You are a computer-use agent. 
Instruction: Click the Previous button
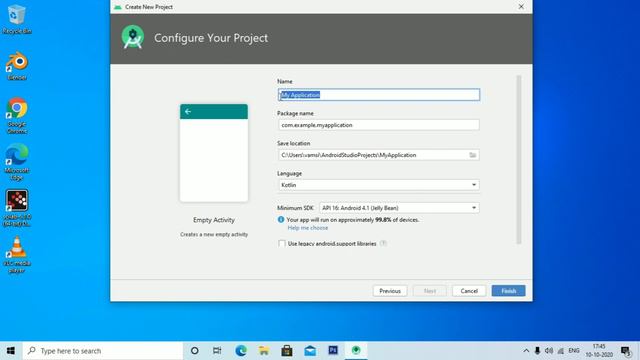pos(390,291)
